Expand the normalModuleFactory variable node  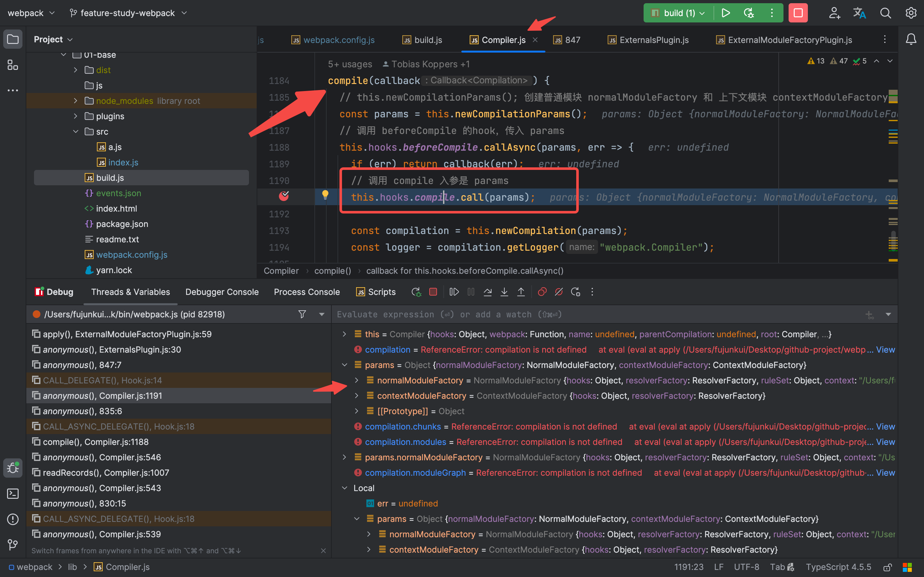click(x=356, y=380)
